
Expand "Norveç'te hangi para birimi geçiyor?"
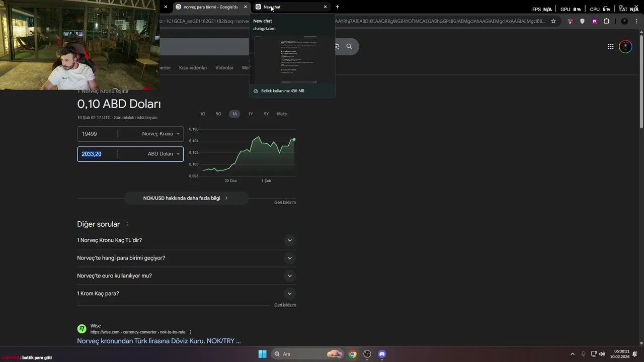tap(186, 258)
